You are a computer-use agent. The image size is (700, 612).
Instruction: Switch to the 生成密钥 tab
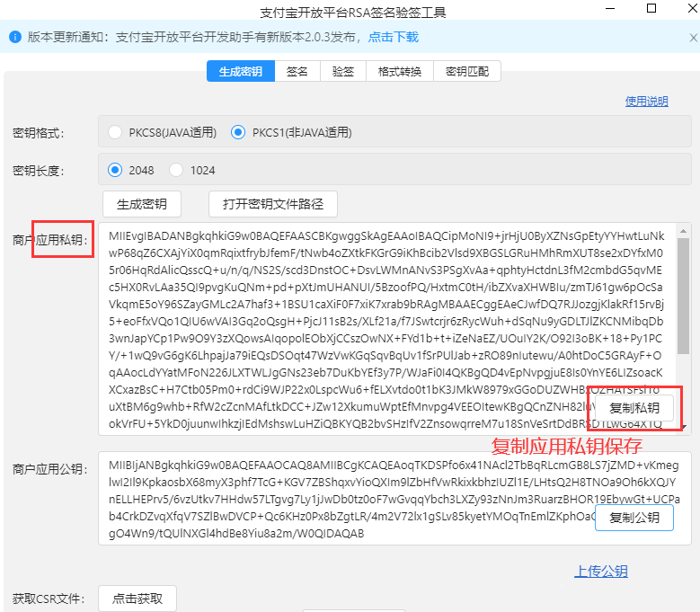[x=241, y=71]
